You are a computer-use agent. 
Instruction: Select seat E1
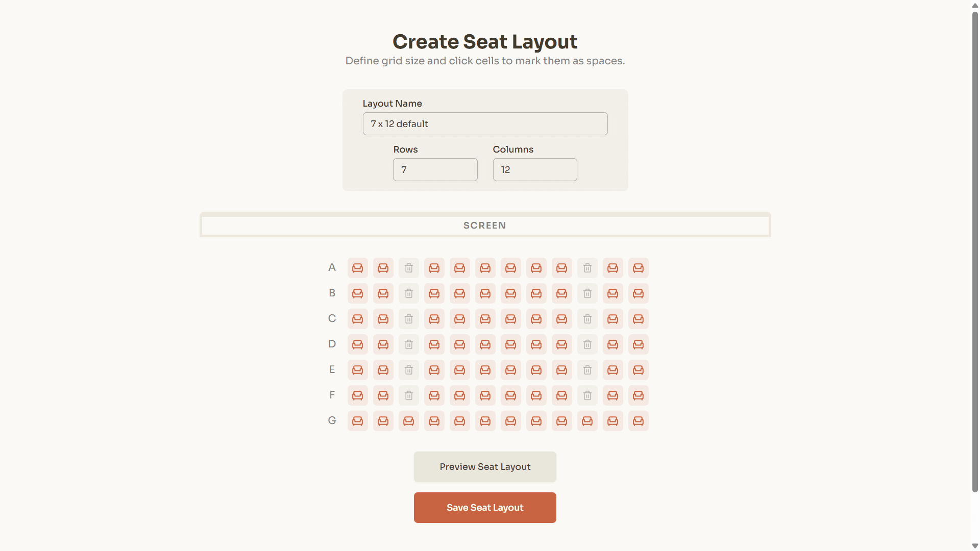pos(357,370)
